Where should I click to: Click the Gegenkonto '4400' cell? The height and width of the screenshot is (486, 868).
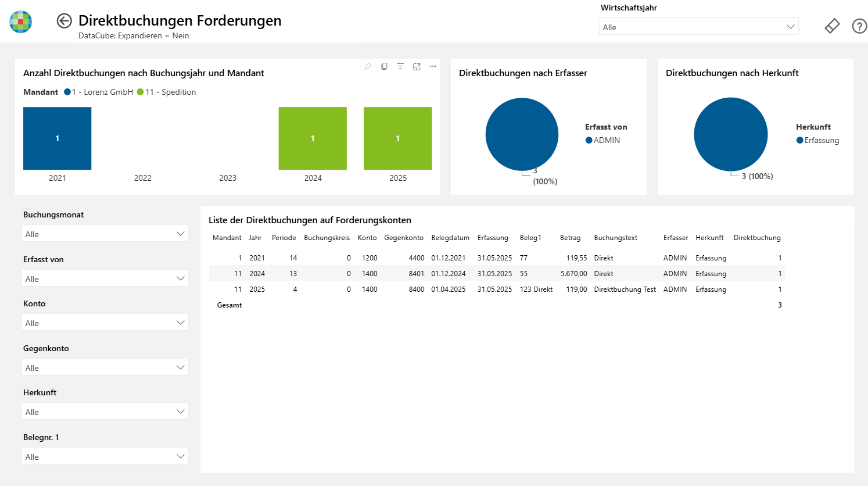click(417, 258)
